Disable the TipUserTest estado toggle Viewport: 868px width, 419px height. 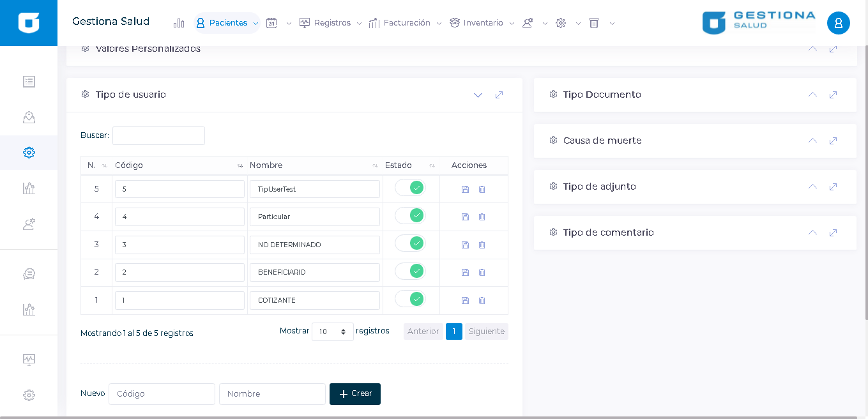pos(410,188)
